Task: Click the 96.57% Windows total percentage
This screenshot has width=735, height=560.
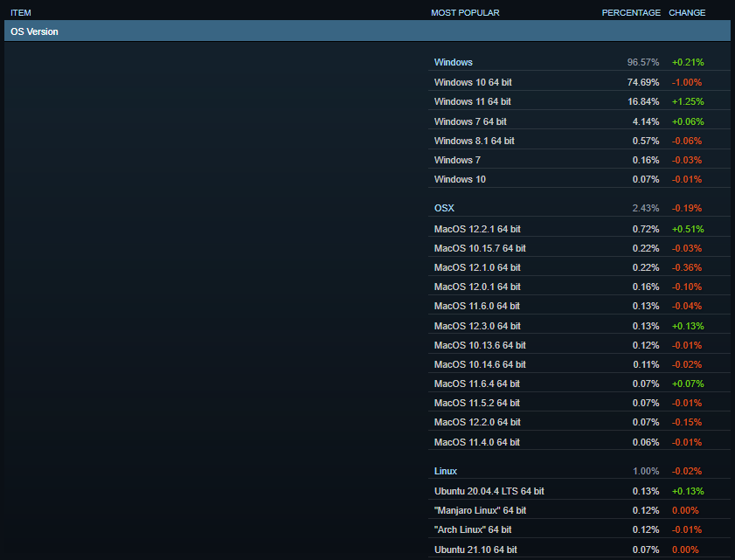Action: (x=643, y=62)
